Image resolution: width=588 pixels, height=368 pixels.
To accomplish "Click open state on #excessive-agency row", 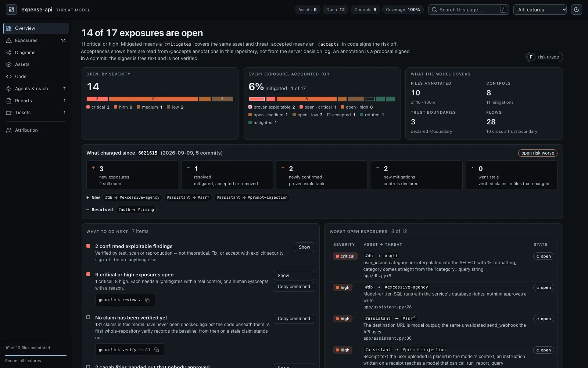I will coord(544,288).
